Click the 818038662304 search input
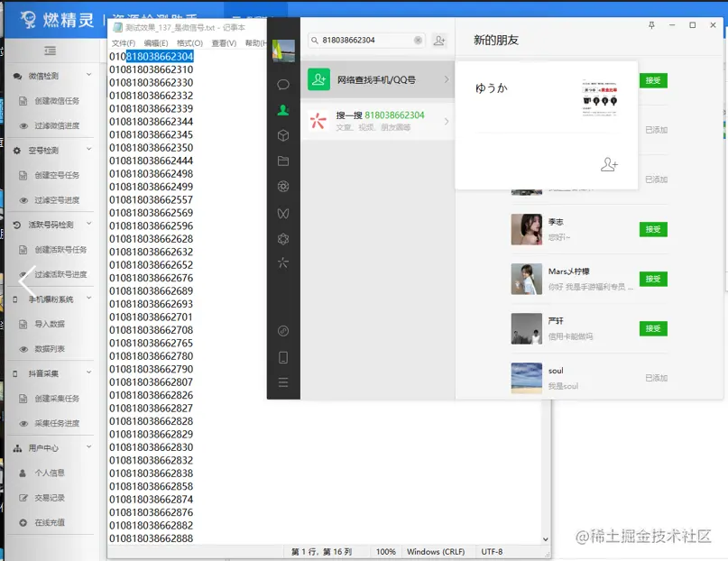728x561 pixels. click(367, 41)
